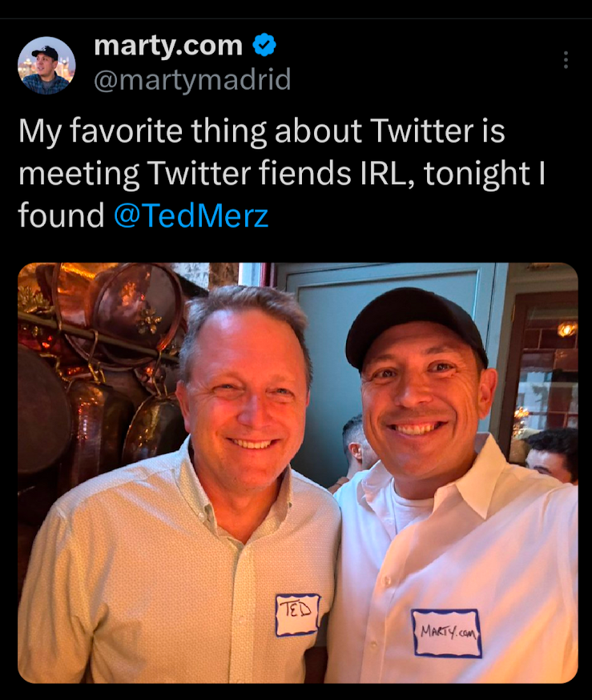This screenshot has height=700, width=592.
Task: Open the tweet's three-dot more options menu
Action: pyautogui.click(x=566, y=60)
